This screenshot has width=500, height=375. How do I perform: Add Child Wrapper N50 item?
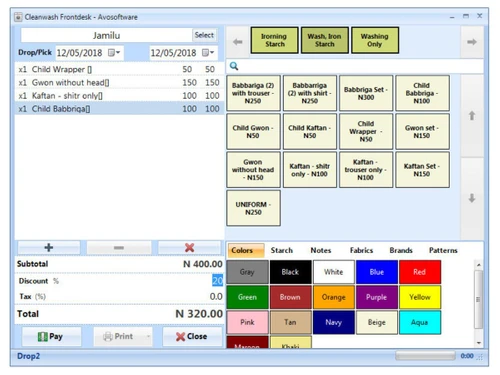366,131
